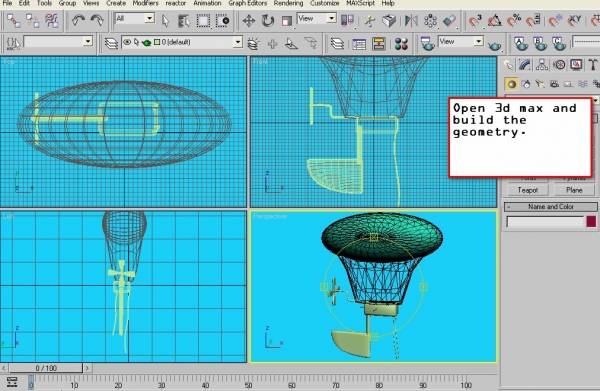Toggle the 3D Snaps magnet button
This screenshot has height=391, width=600.
click(x=475, y=20)
